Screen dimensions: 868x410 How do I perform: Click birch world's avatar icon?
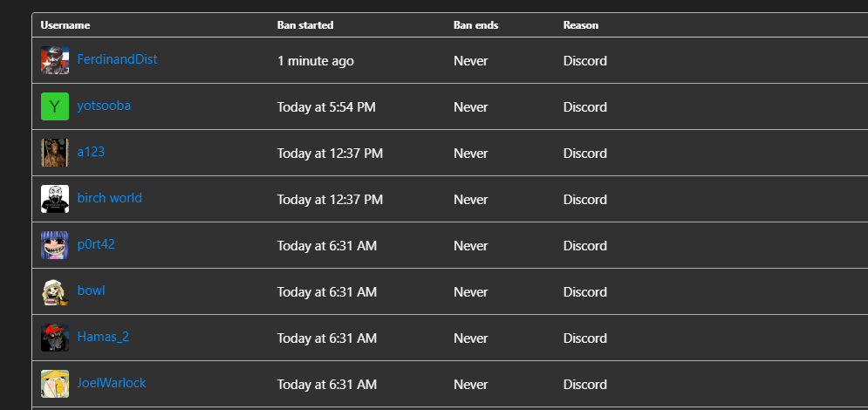click(x=55, y=199)
